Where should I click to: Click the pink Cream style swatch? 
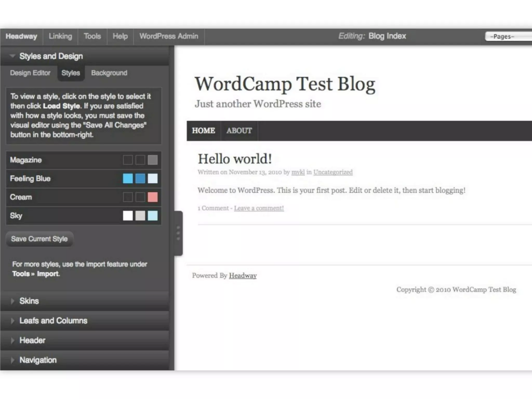152,197
